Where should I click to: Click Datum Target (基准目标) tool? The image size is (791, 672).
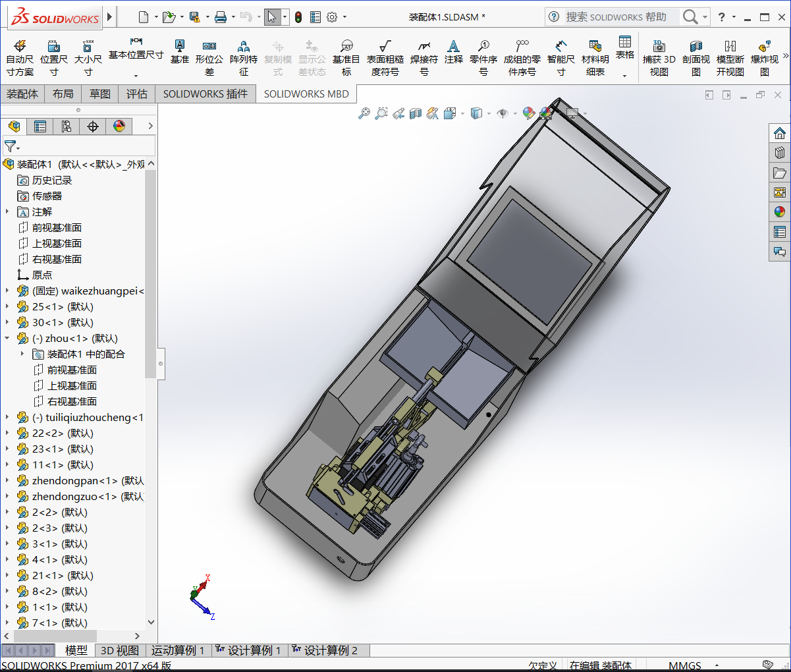pyautogui.click(x=346, y=58)
